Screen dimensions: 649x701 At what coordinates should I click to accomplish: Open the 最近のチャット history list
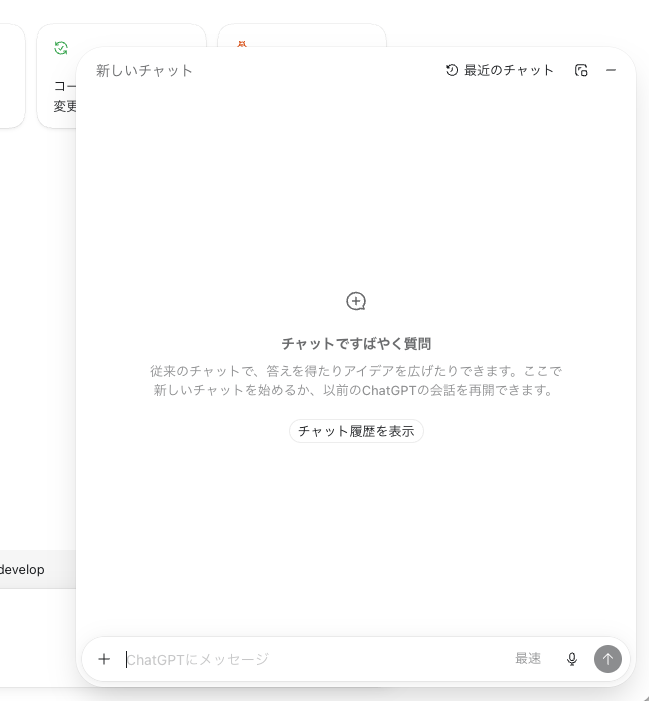[x=499, y=70]
